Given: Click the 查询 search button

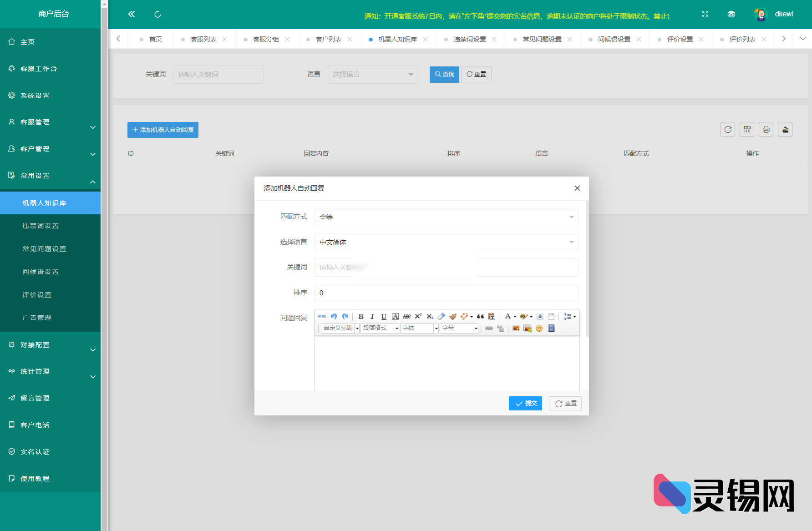Looking at the screenshot, I should pyautogui.click(x=444, y=74).
